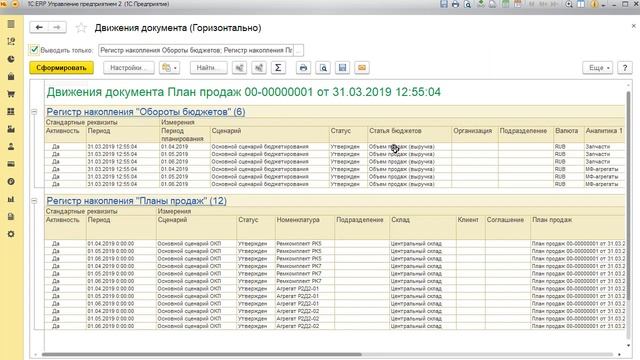The image size is (640, 360).
Task: Open help with the '?' button
Action: click(625, 68)
